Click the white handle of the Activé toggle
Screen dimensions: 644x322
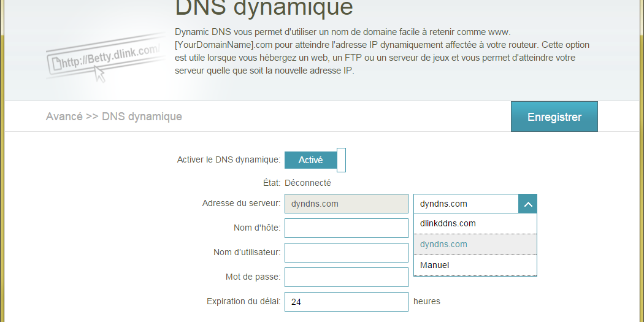[x=342, y=160]
